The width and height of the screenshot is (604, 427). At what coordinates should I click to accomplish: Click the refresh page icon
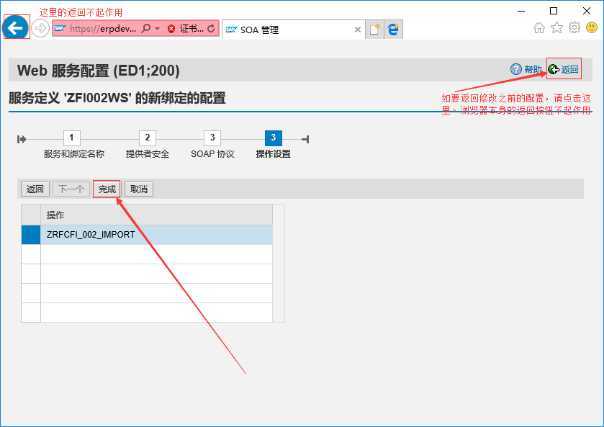211,28
